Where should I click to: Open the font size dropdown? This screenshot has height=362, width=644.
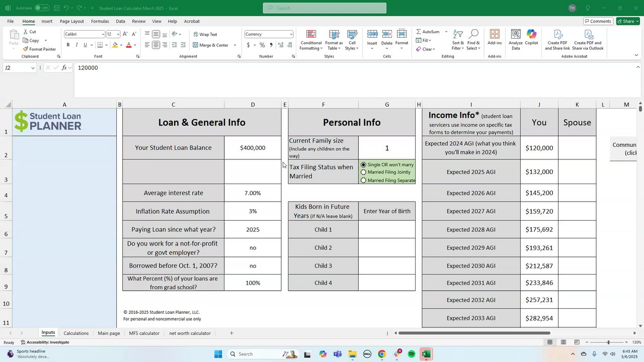point(118,34)
